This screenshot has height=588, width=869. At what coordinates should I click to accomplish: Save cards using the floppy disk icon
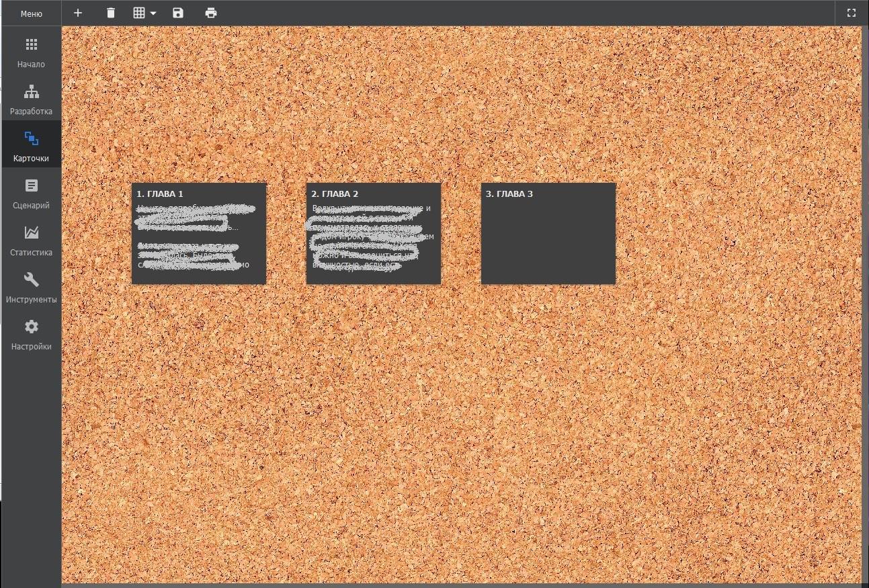(178, 13)
